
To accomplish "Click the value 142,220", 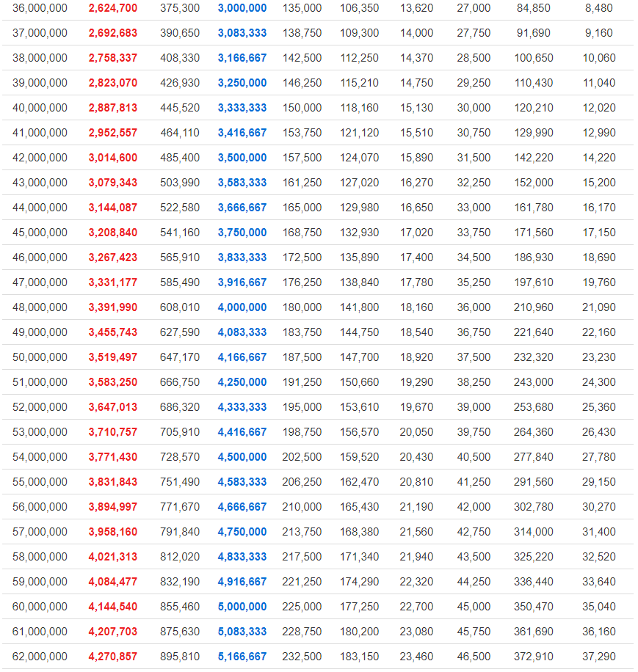I will 534,158.
